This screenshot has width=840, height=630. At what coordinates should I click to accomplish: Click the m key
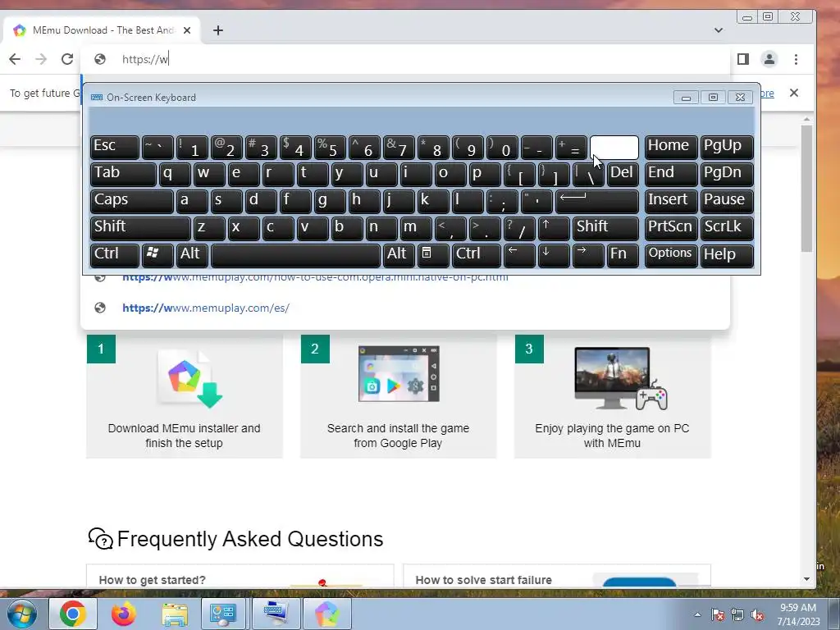(416, 228)
